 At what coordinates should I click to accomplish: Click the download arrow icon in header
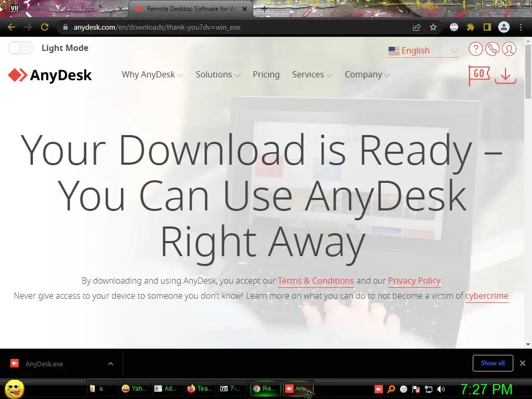pos(506,75)
